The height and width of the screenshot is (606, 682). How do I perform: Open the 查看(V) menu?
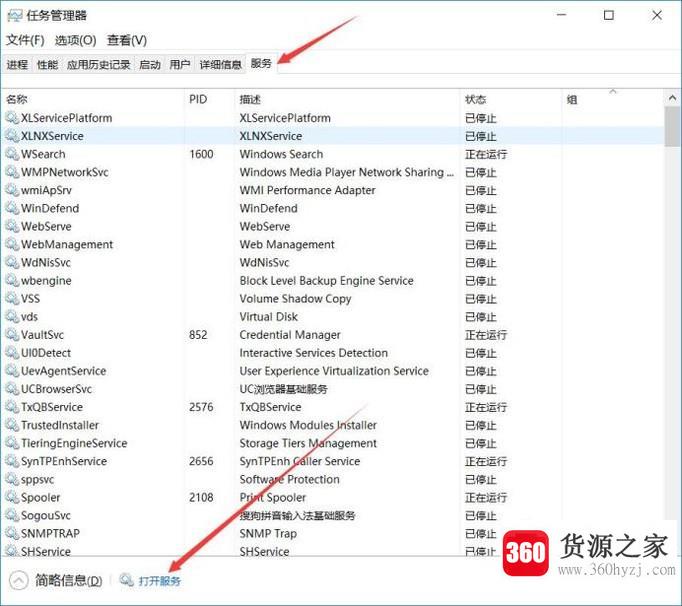pyautogui.click(x=127, y=40)
